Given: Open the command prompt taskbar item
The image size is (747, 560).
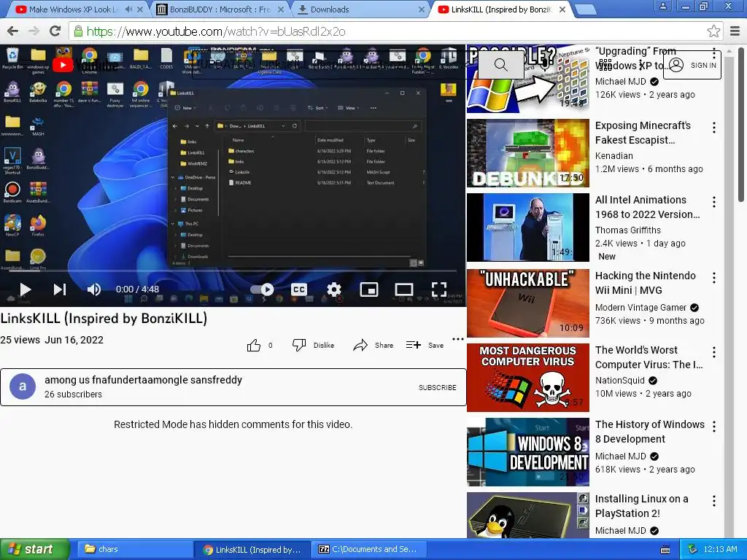Looking at the screenshot, I should 369,549.
